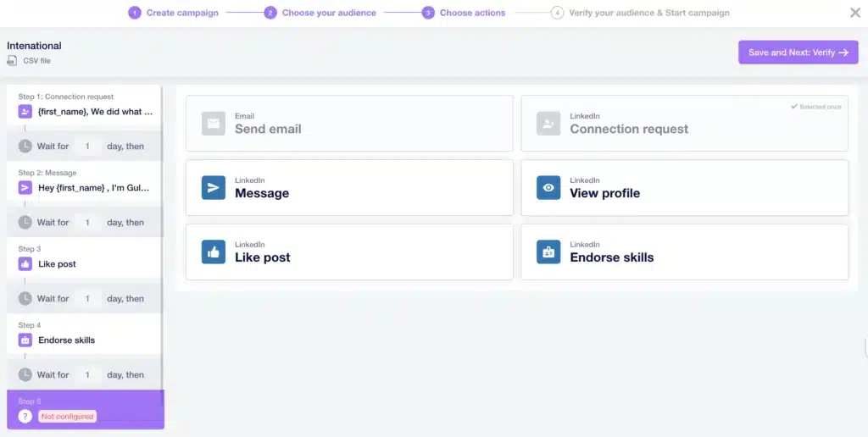Click the question mark icon in Step 5
The height and width of the screenshot is (437, 868).
[x=25, y=416]
